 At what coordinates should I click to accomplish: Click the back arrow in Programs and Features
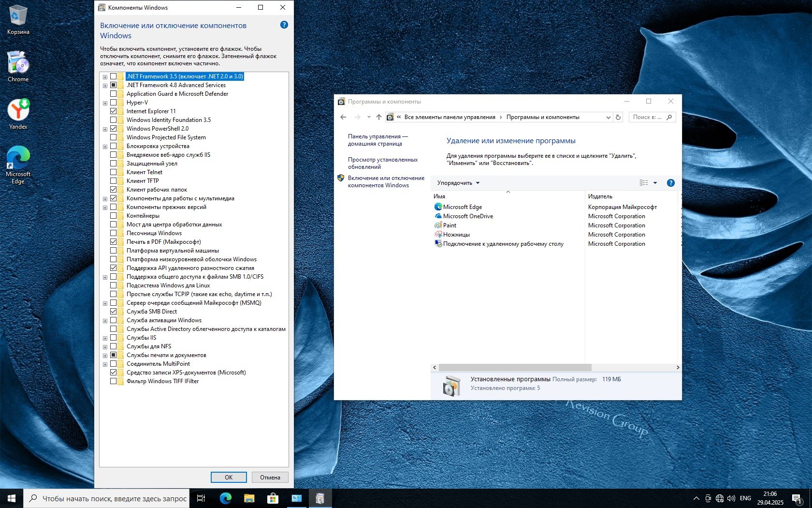coord(343,117)
